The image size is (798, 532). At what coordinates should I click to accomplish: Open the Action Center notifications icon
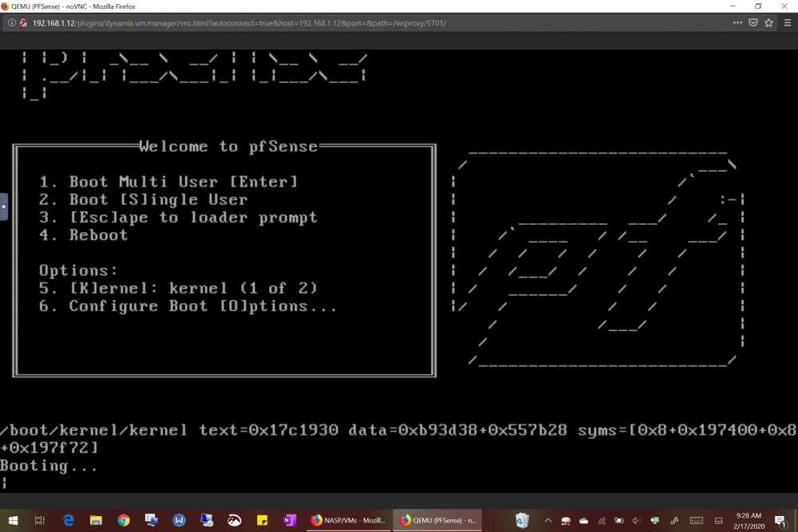[780, 521]
